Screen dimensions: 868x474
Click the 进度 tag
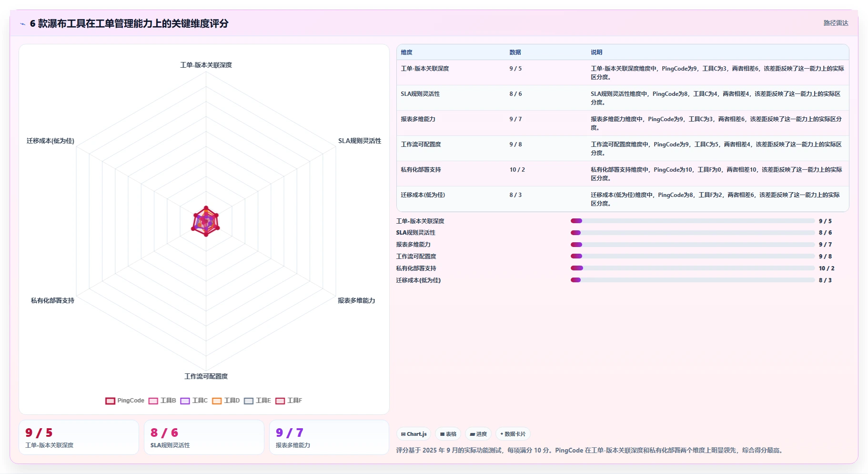pyautogui.click(x=478, y=434)
